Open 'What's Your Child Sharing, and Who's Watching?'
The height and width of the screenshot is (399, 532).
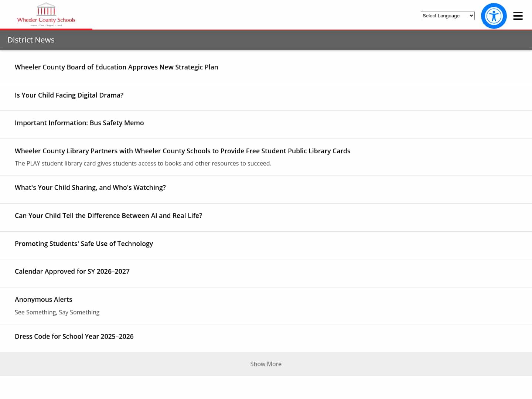(x=90, y=188)
